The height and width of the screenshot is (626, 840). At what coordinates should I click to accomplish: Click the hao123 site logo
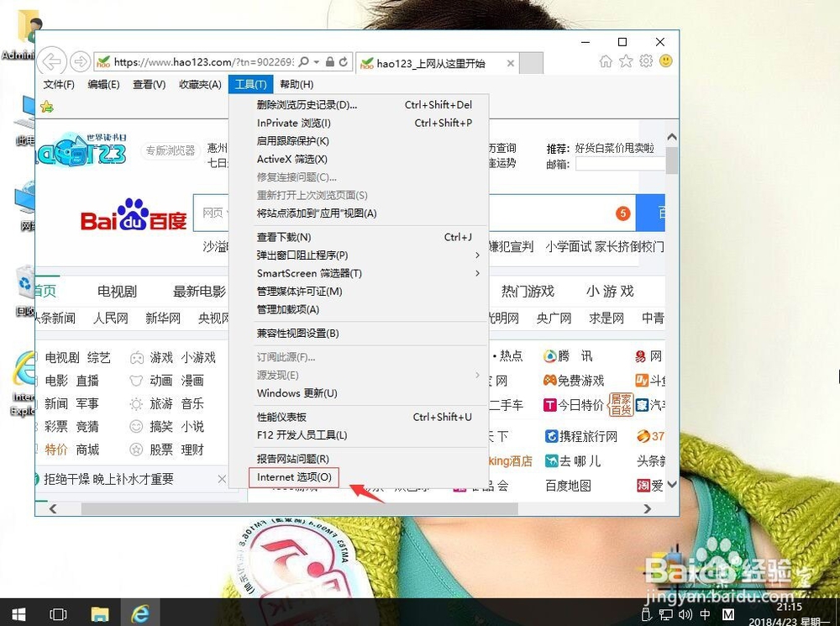pos(81,149)
